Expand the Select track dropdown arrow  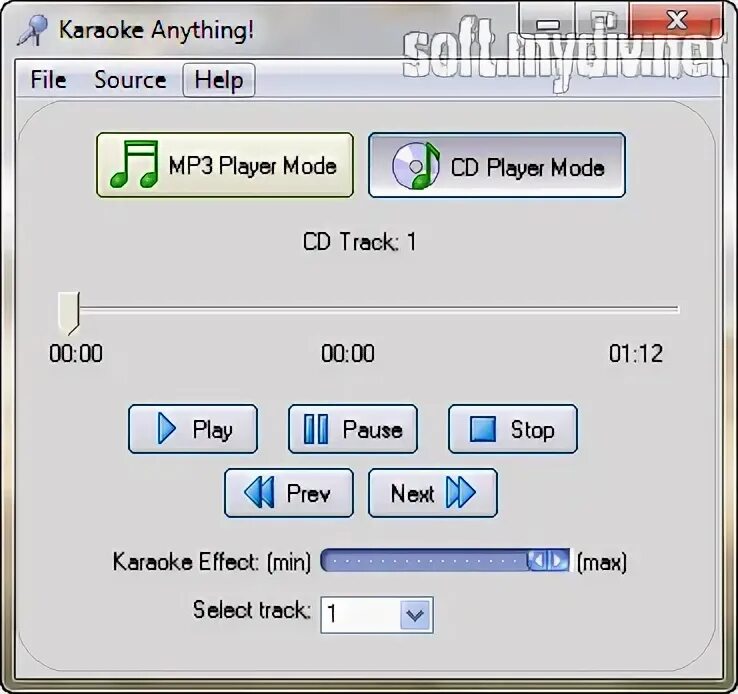point(415,614)
